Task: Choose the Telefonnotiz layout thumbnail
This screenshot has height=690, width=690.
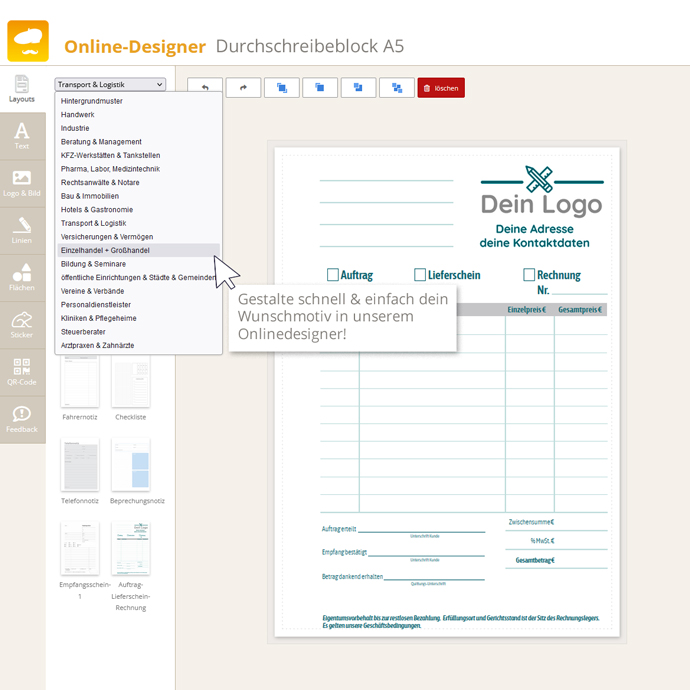Action: 80,465
